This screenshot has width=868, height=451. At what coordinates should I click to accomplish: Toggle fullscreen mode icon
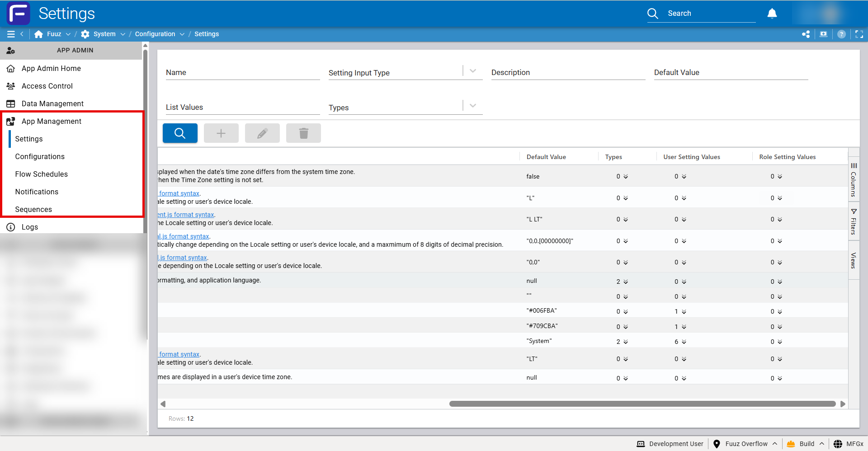pos(859,34)
